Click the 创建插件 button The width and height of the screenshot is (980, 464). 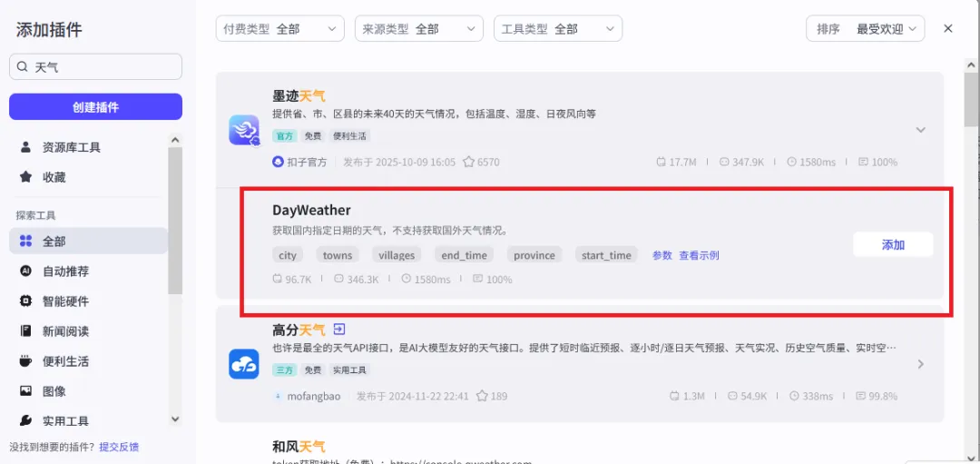tap(95, 107)
